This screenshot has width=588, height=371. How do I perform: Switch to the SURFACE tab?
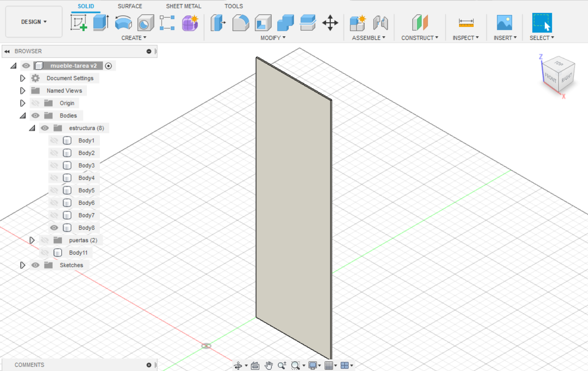[x=130, y=6]
